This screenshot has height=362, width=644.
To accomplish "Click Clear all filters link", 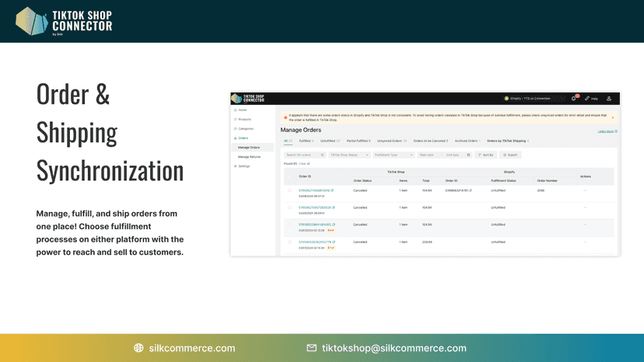I will click(x=304, y=164).
